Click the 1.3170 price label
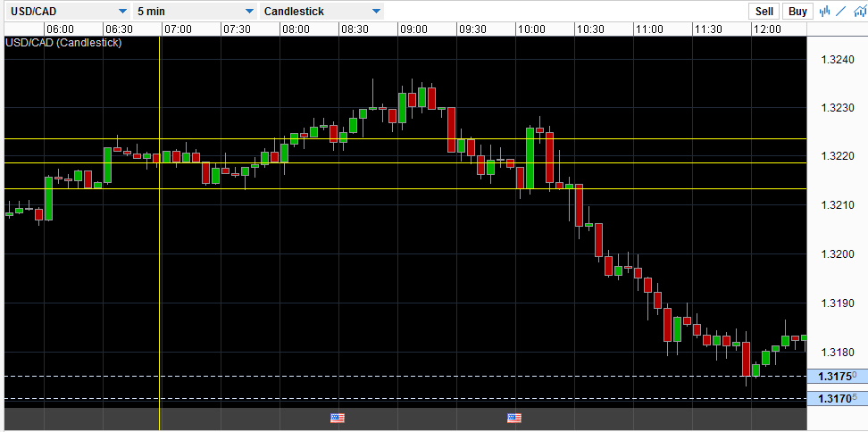 tap(838, 398)
